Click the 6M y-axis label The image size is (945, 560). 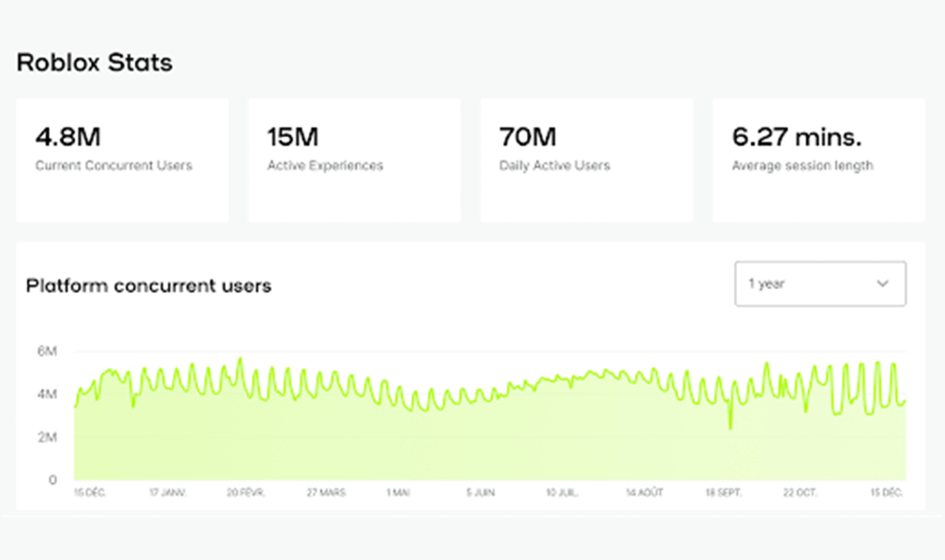47,352
